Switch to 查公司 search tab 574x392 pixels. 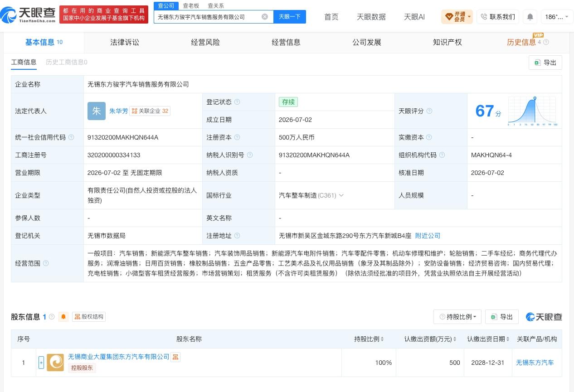pyautogui.click(x=166, y=6)
